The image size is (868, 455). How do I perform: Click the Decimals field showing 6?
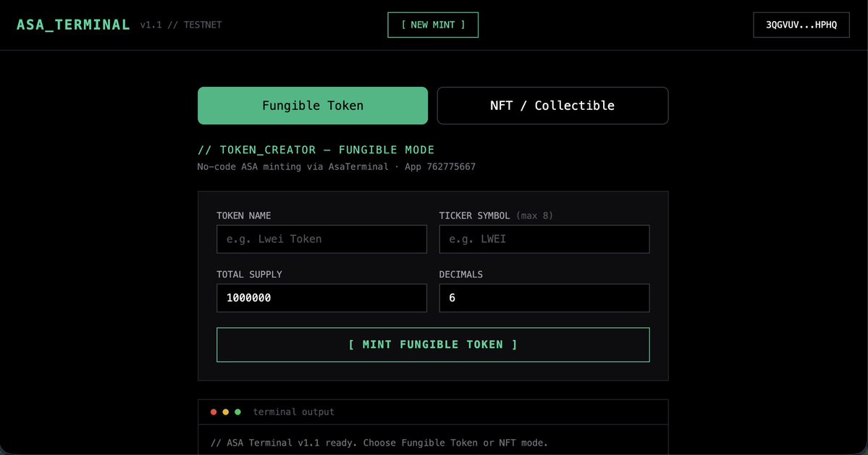[544, 298]
